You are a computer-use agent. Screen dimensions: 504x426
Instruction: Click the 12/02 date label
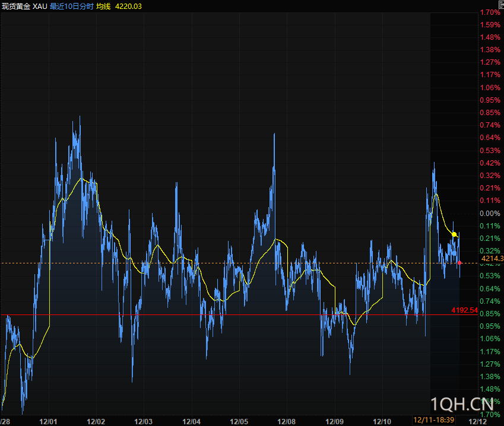tap(96, 421)
